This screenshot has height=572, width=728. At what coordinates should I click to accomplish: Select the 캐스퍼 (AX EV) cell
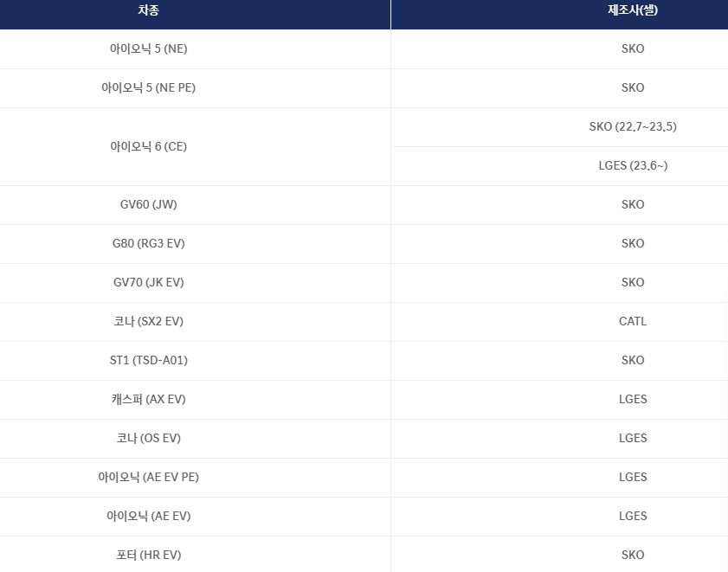[148, 399]
